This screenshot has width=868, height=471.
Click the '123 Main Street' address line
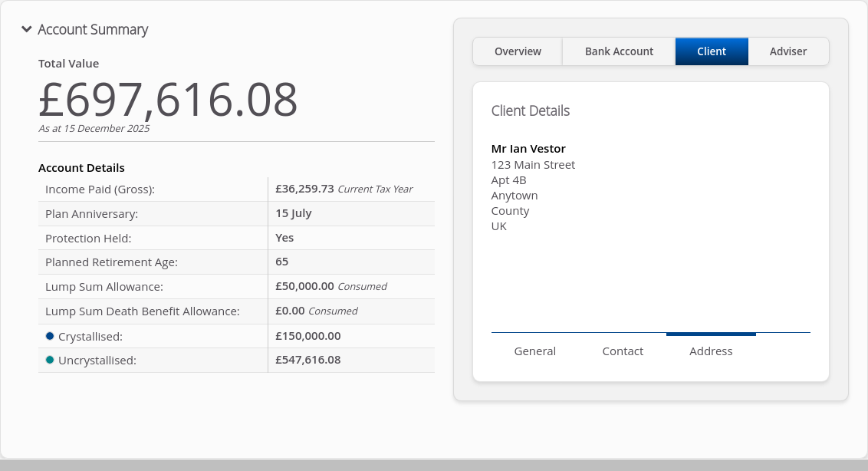click(x=533, y=165)
